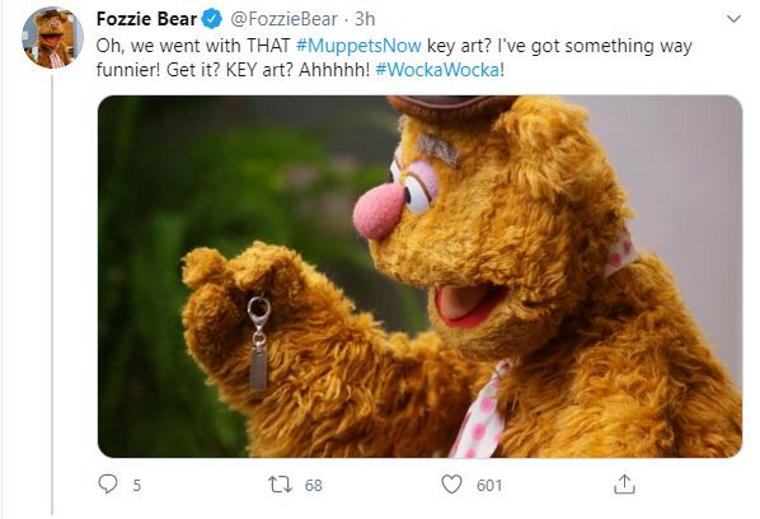Click the vertical thread line below avatar
Viewport: 760px width, 519px height.
[52, 300]
